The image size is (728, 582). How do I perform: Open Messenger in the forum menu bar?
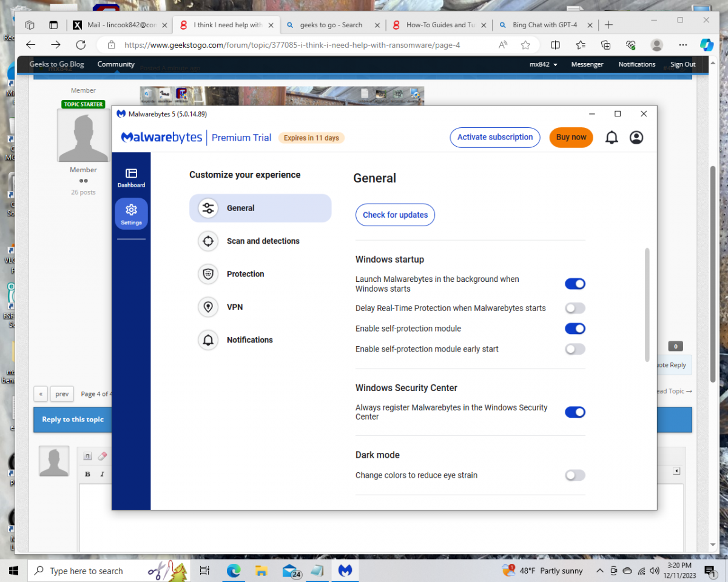[587, 64]
